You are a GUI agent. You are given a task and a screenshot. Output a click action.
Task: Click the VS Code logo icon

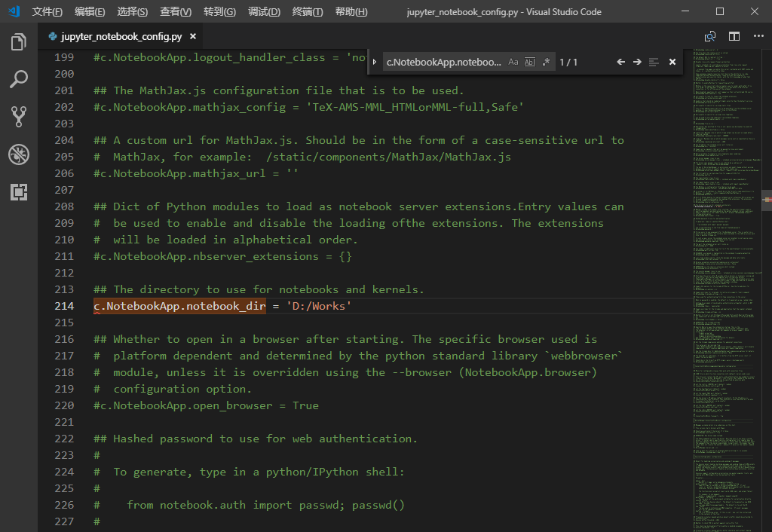[14, 11]
